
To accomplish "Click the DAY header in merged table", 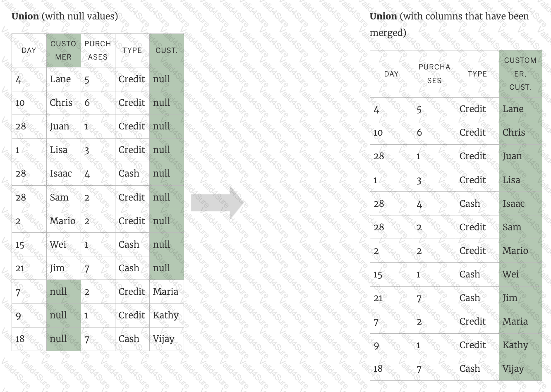I will click(391, 74).
